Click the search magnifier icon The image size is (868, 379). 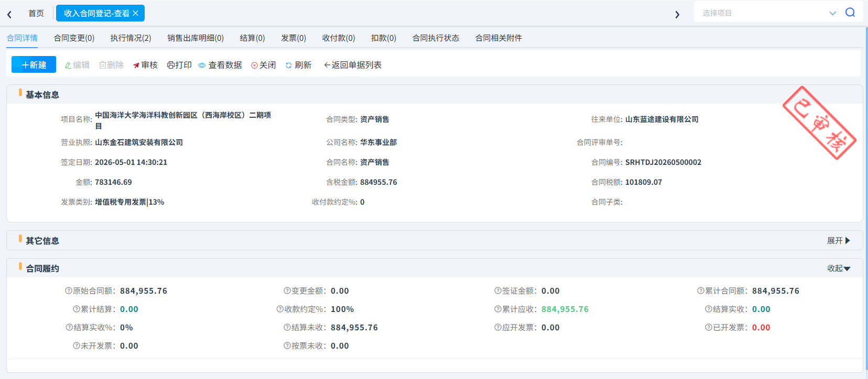click(850, 13)
